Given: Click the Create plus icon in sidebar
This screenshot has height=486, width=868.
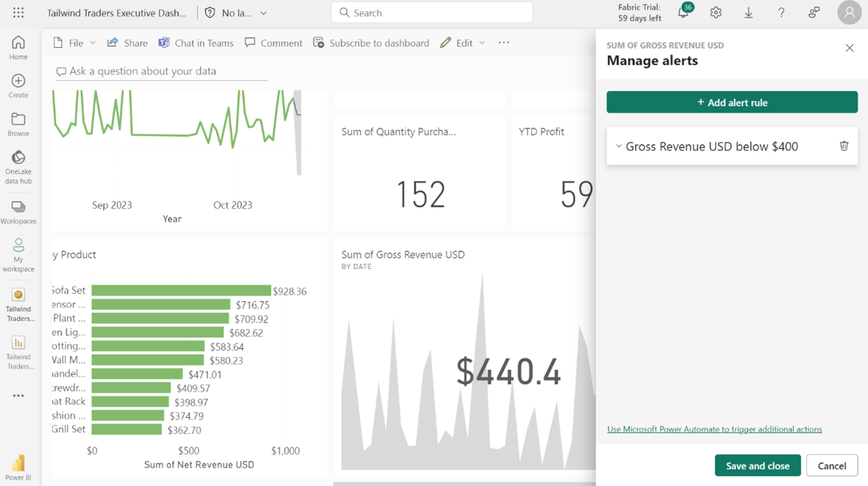Looking at the screenshot, I should coord(18,85).
